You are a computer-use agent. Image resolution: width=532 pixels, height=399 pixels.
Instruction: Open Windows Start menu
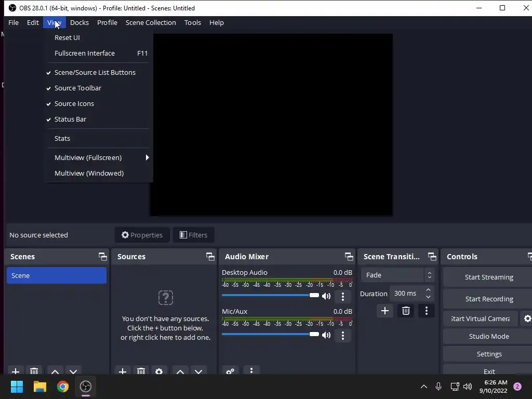(17, 387)
